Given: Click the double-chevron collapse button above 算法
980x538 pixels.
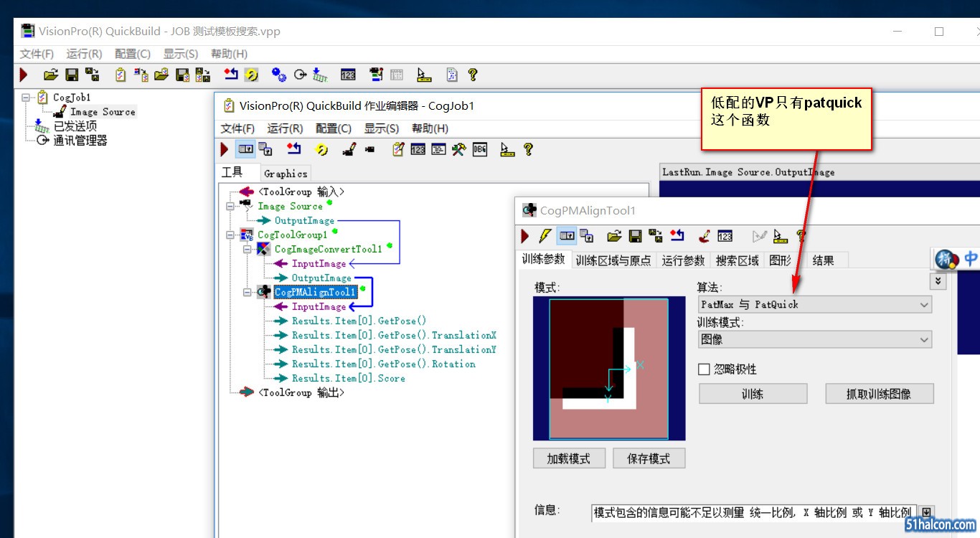Looking at the screenshot, I should 938,281.
